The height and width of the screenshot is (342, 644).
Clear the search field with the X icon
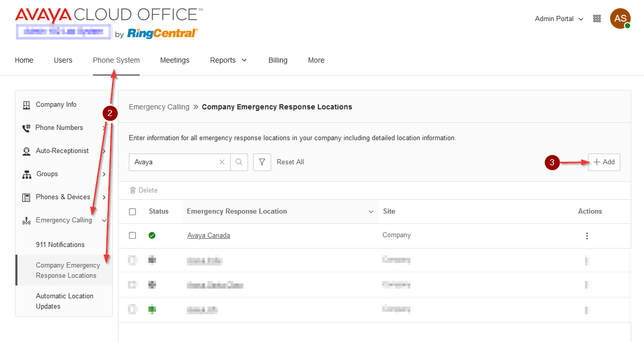[222, 162]
